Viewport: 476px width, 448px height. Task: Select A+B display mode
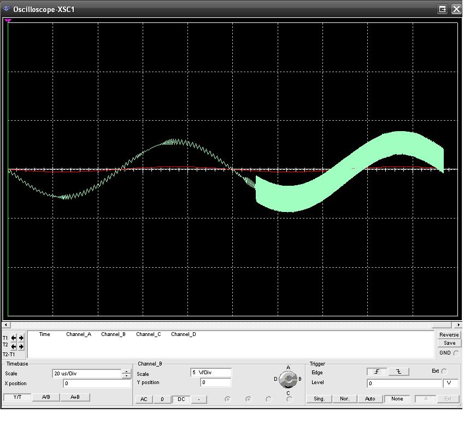click(75, 397)
